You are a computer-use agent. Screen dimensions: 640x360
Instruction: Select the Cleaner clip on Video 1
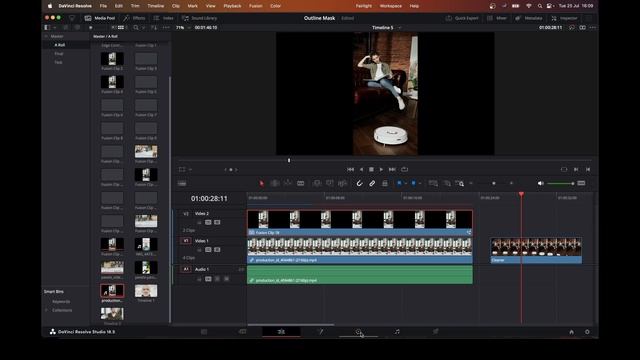pos(536,251)
